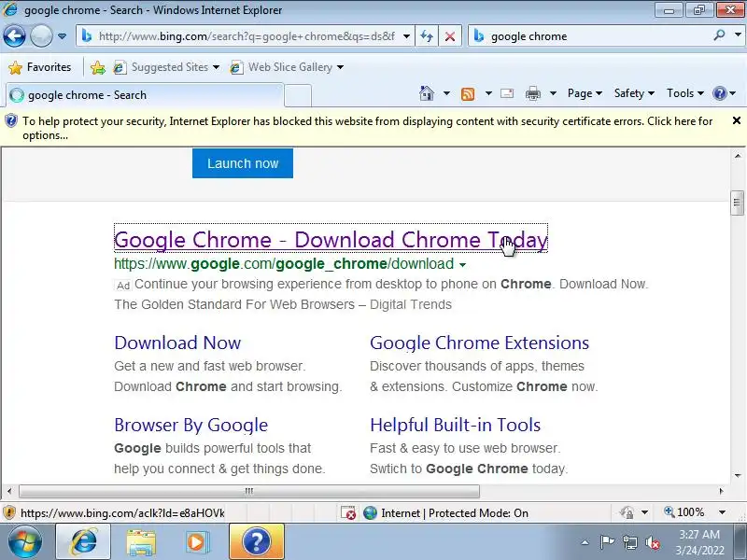
Task: Open Windows Media Player on the taskbar
Action: click(196, 542)
